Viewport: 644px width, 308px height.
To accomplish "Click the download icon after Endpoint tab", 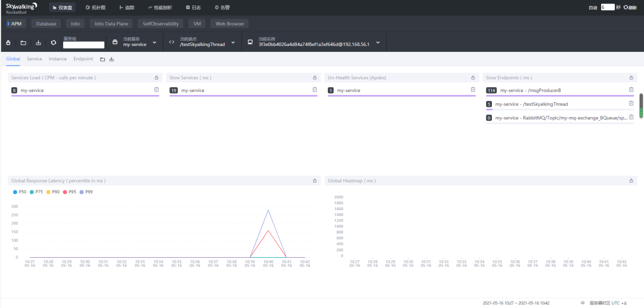I will click(x=112, y=59).
